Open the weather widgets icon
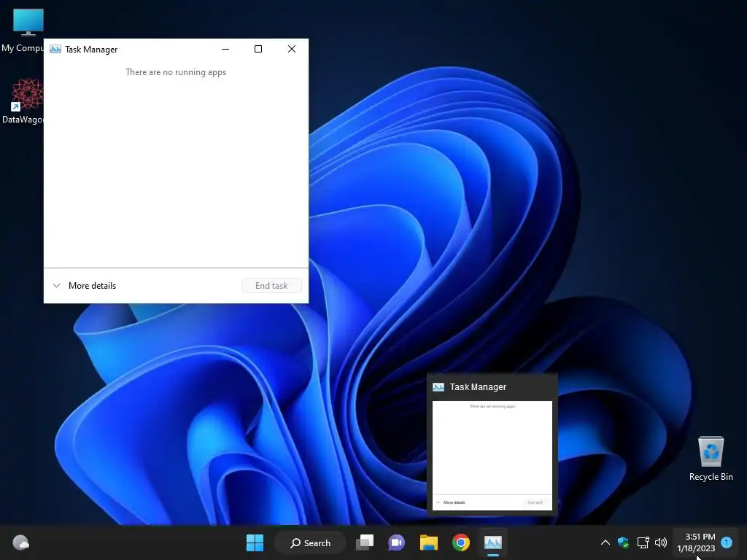Image resolution: width=747 pixels, height=560 pixels. tap(20, 542)
